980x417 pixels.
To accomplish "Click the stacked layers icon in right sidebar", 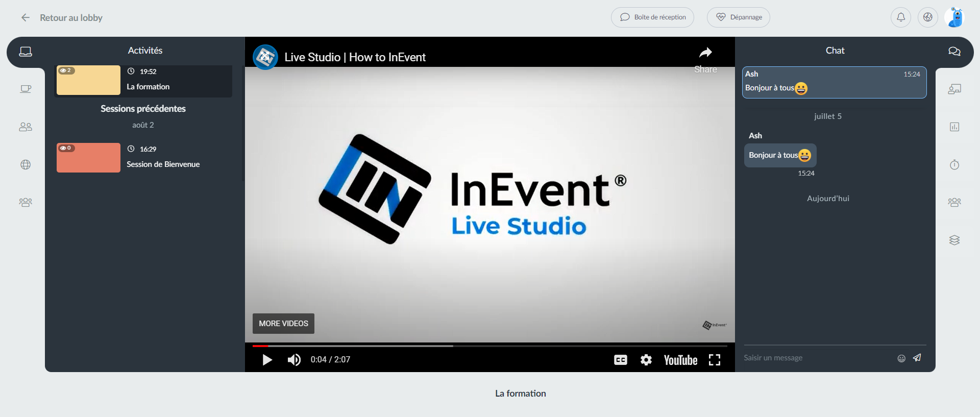I will pyautogui.click(x=954, y=240).
